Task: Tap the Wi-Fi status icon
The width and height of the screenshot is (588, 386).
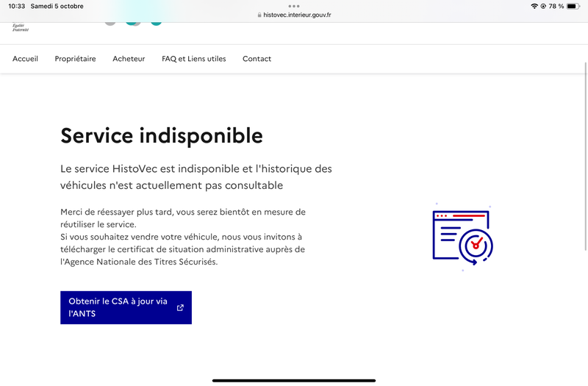Action: pos(534,6)
